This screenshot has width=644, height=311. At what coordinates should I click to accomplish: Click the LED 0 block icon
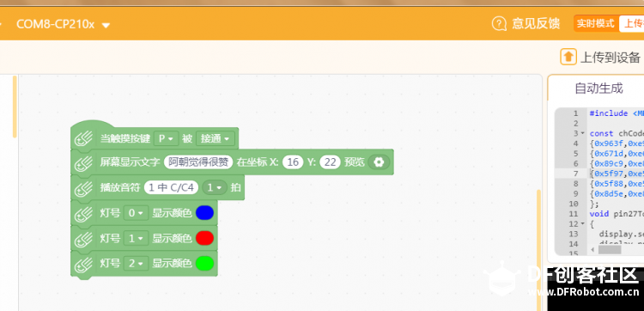(83, 214)
